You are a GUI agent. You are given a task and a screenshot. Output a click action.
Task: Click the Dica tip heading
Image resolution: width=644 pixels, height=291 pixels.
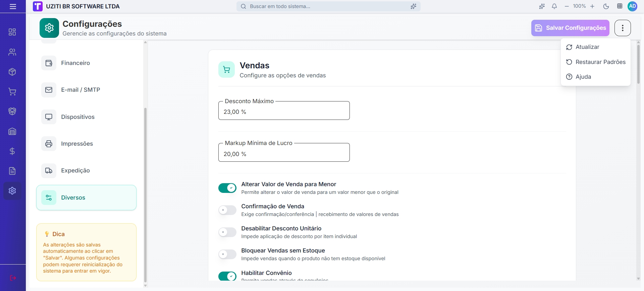pyautogui.click(x=58, y=234)
